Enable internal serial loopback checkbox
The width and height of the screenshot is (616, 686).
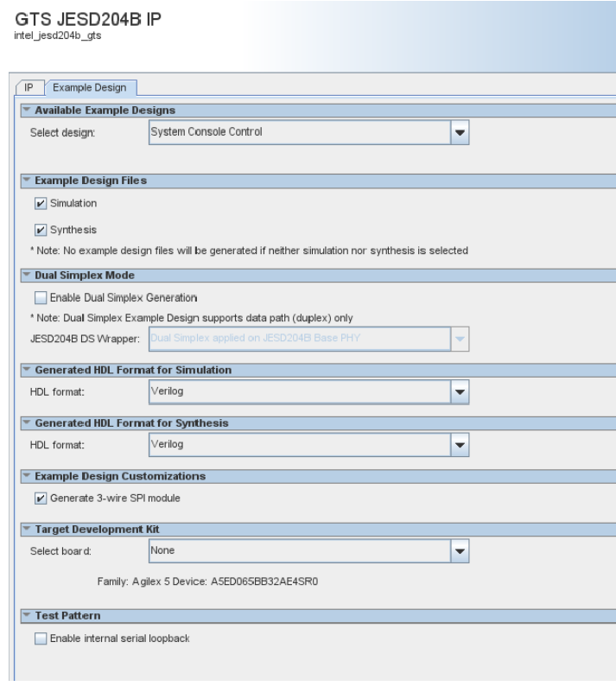(40, 638)
